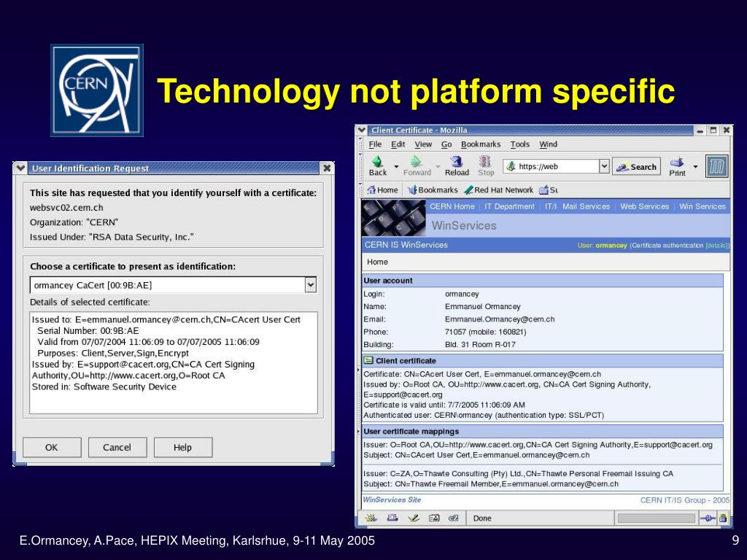Follow the Mail Services link
Screen dimensions: 747x560
(x=586, y=206)
